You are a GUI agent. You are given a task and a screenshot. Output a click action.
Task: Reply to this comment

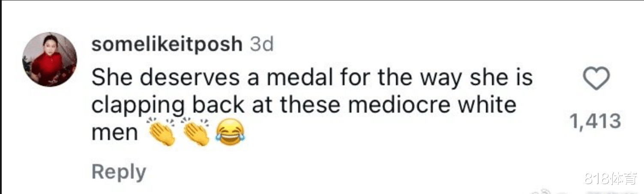coord(119,172)
